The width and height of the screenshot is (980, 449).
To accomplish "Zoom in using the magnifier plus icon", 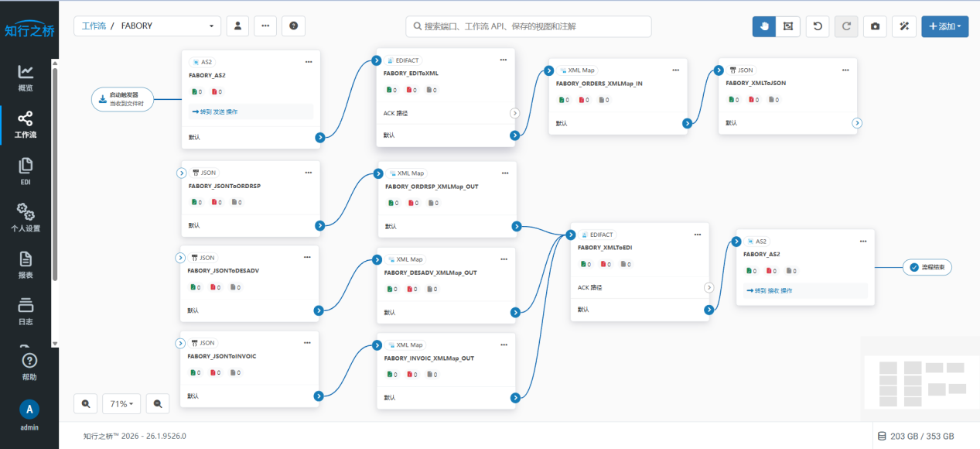I will [85, 403].
